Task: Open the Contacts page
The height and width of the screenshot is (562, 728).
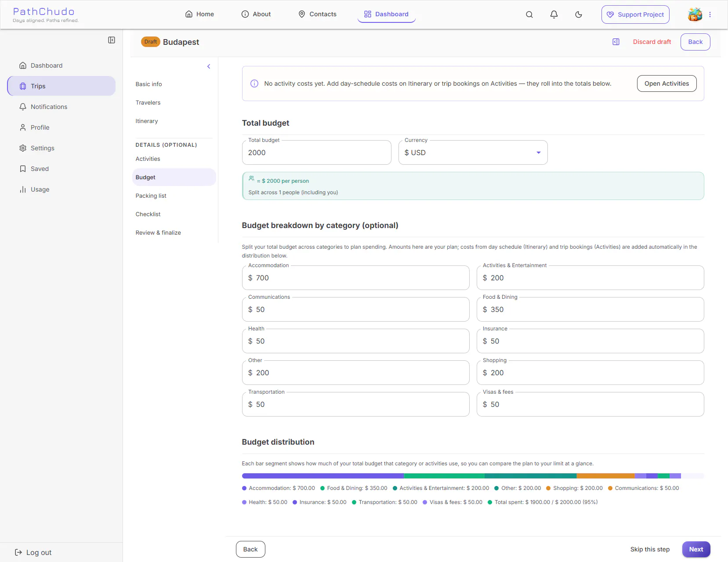Action: pyautogui.click(x=317, y=14)
